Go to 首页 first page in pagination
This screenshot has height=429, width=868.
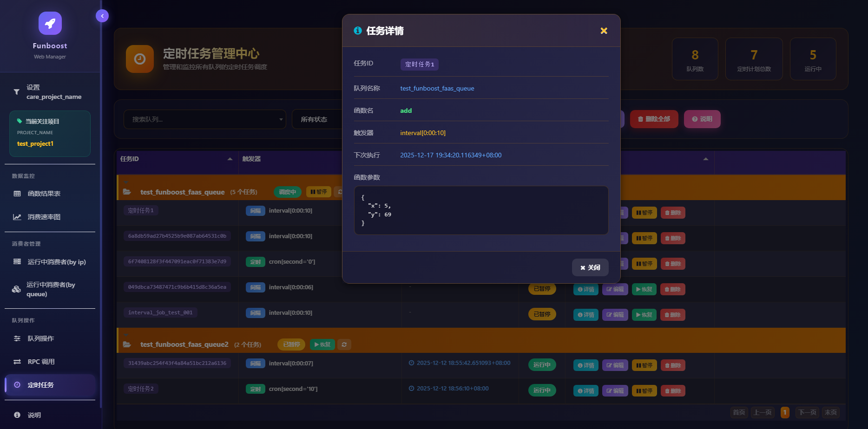click(x=739, y=412)
